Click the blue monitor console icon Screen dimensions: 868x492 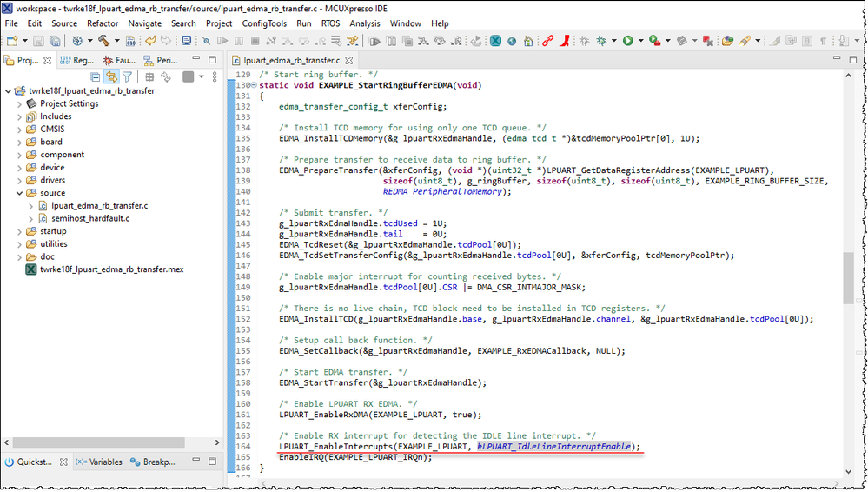click(187, 41)
